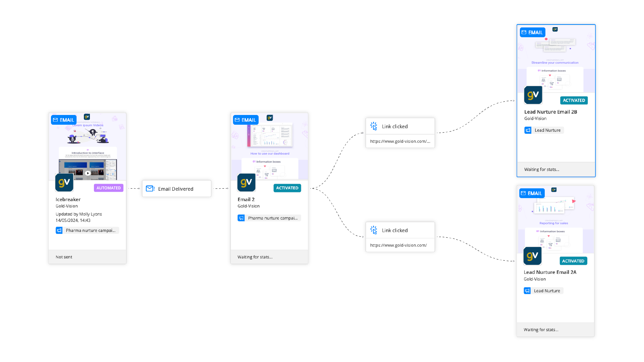Viewport: 644px width, 362px height.
Task: Click the truncated gold-vision.com/... URL in upper node
Action: pyautogui.click(x=400, y=141)
